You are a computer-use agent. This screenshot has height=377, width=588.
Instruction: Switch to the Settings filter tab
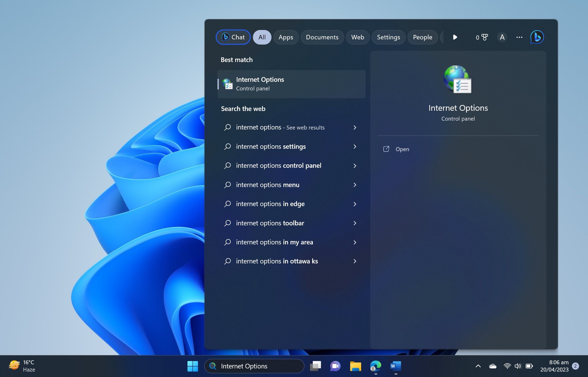pyautogui.click(x=388, y=37)
